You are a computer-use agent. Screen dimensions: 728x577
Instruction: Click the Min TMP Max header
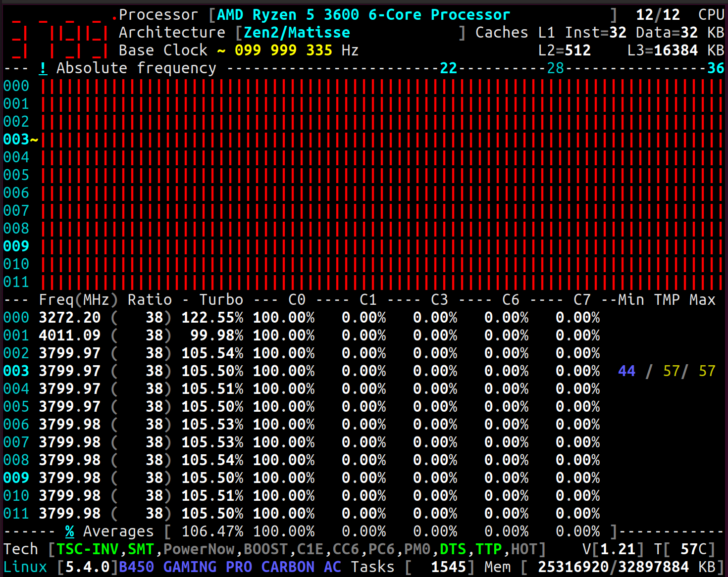coord(667,300)
